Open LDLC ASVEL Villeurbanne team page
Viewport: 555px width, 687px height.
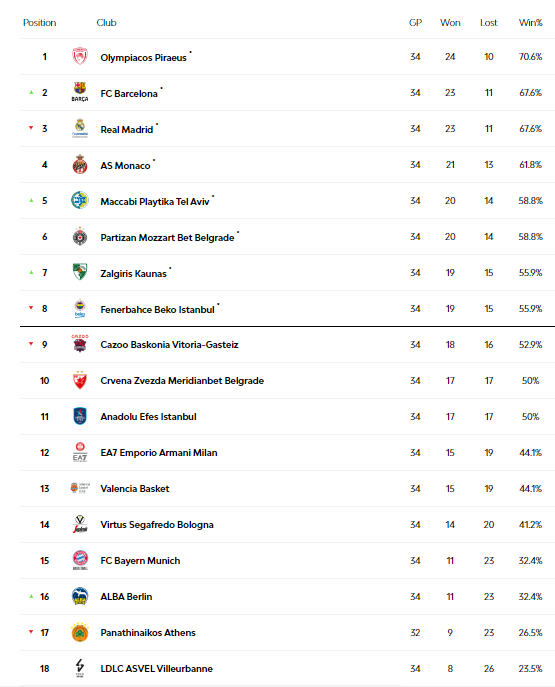[x=156, y=669]
